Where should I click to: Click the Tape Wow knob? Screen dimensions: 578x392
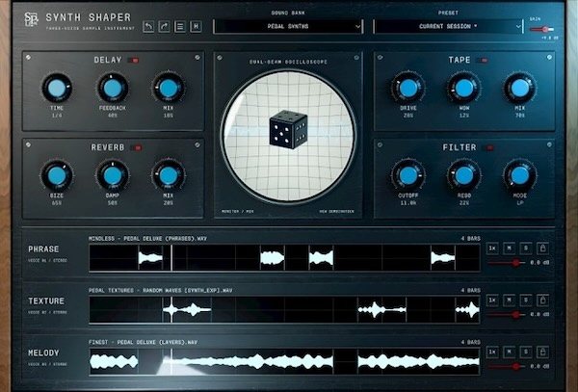(x=464, y=88)
